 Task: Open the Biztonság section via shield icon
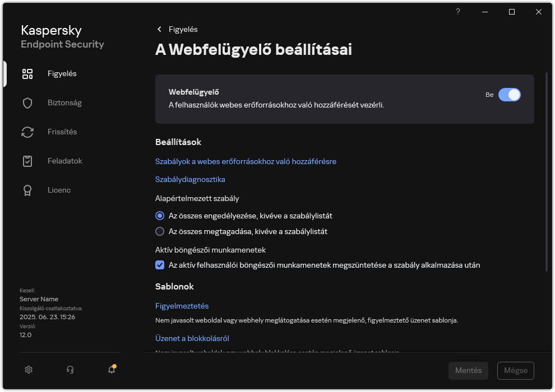[x=27, y=102]
